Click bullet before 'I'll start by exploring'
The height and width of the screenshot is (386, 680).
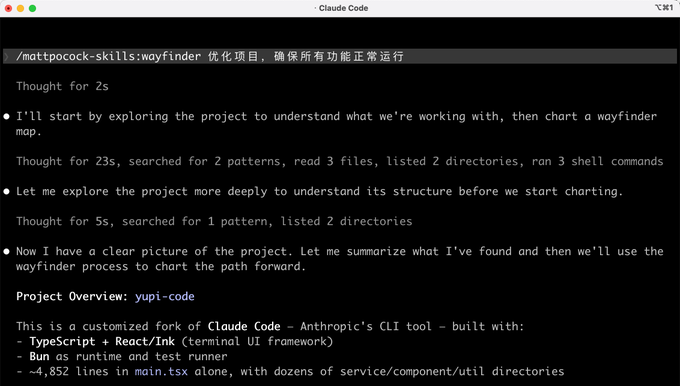pyautogui.click(x=7, y=117)
